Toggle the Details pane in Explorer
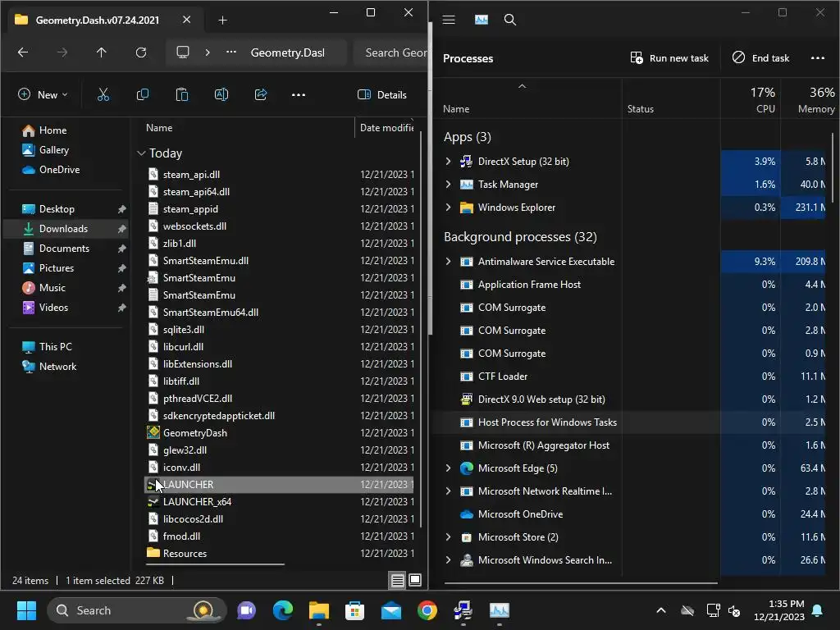 pyautogui.click(x=382, y=95)
